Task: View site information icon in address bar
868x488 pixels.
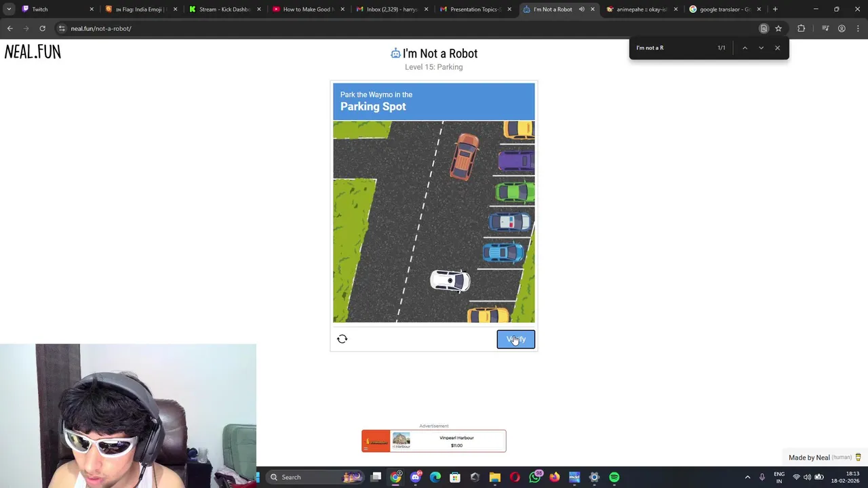Action: point(62,28)
